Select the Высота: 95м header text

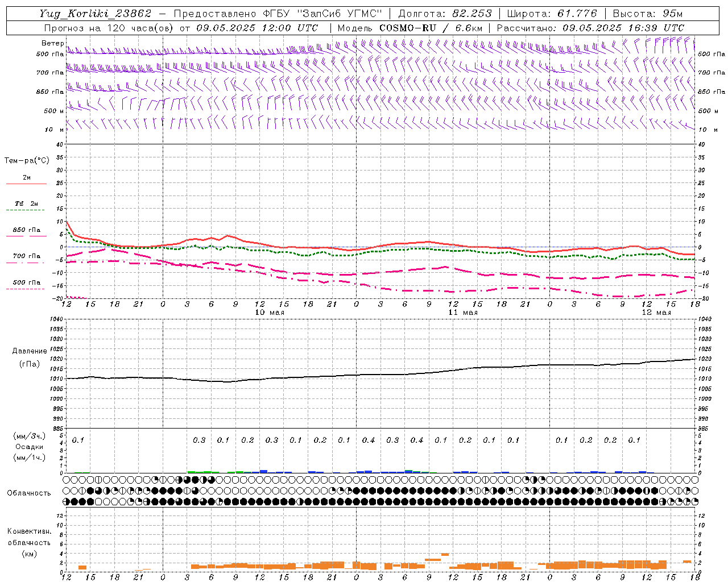[648, 14]
